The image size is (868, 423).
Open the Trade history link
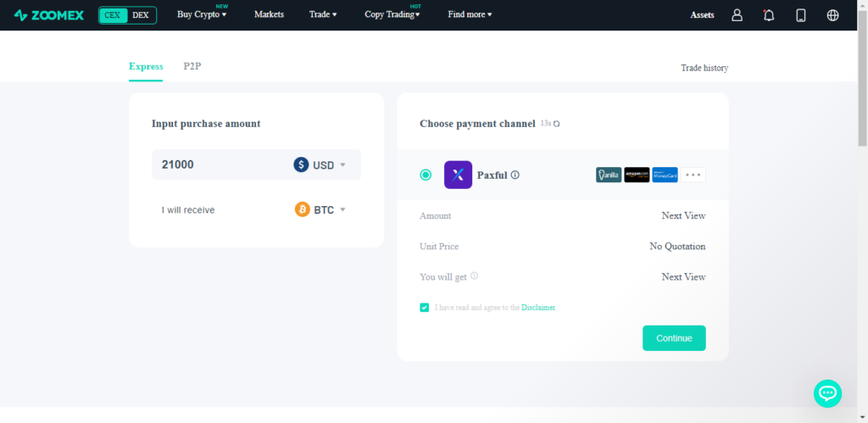coord(704,68)
